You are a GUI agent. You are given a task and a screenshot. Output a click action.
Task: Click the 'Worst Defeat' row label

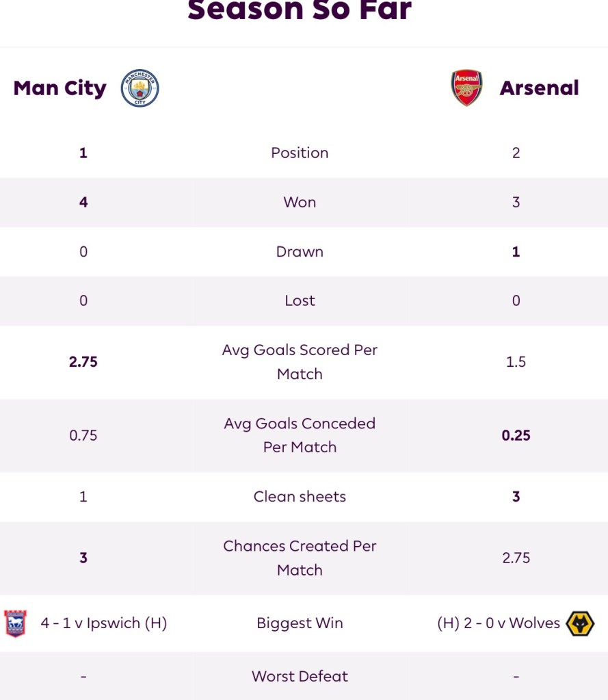point(300,676)
